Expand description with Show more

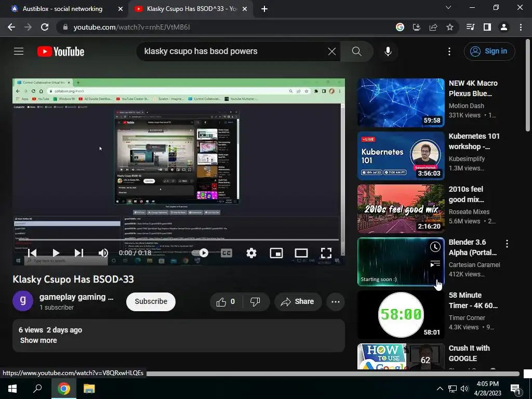pyautogui.click(x=38, y=340)
